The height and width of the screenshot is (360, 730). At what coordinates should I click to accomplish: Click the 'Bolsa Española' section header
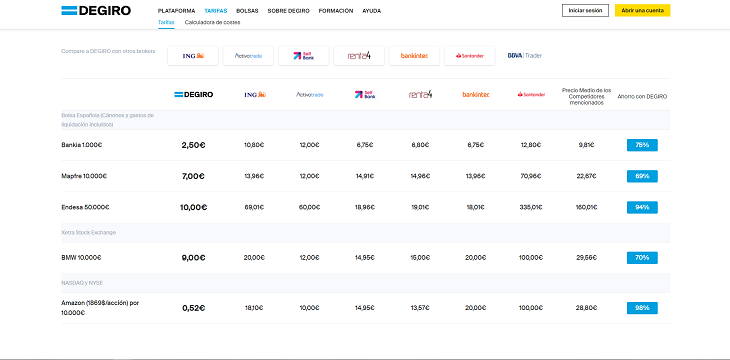[108, 120]
